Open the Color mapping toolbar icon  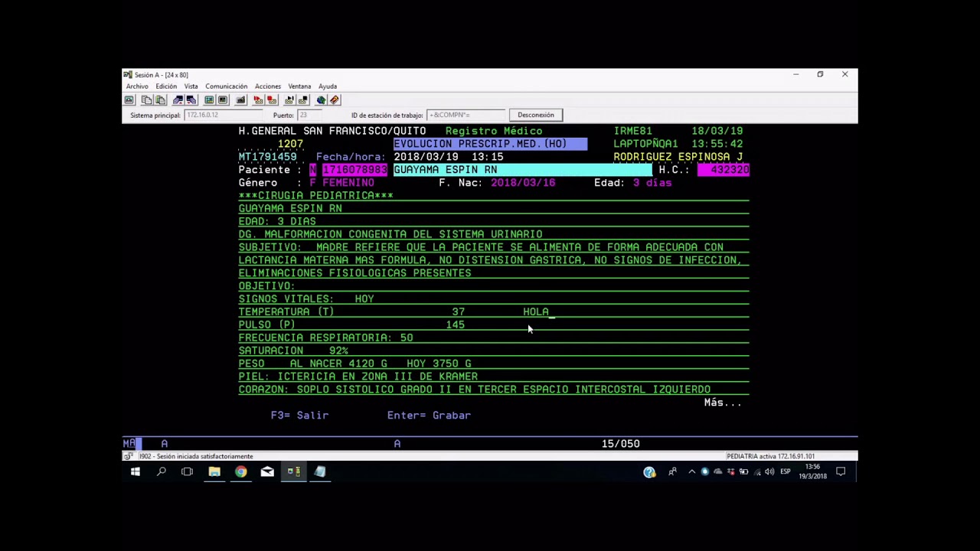[223, 100]
